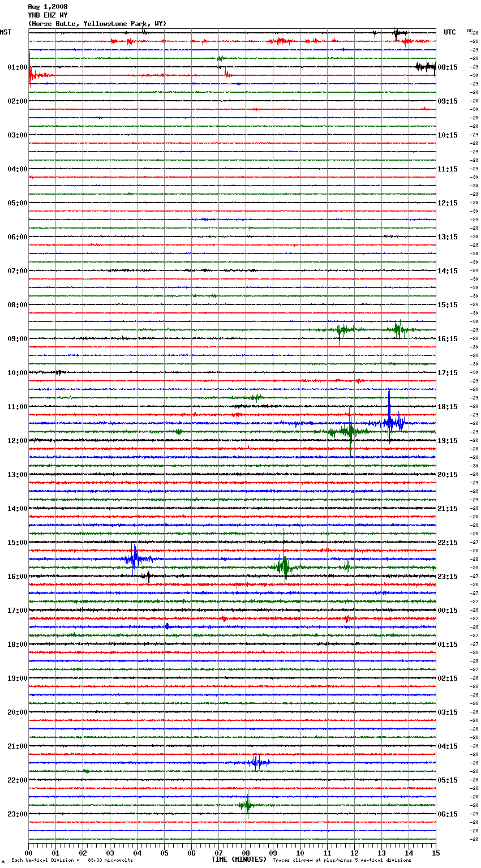The height and width of the screenshot is (868, 481).
Task: Click the 18:15 UTC time label
Action: click(x=448, y=407)
